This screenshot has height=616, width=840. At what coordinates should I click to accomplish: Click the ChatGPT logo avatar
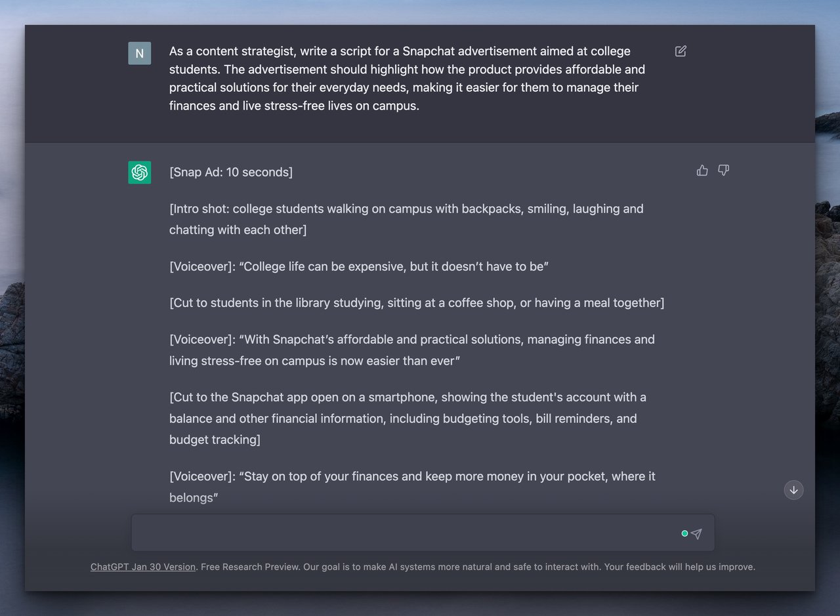tap(139, 172)
